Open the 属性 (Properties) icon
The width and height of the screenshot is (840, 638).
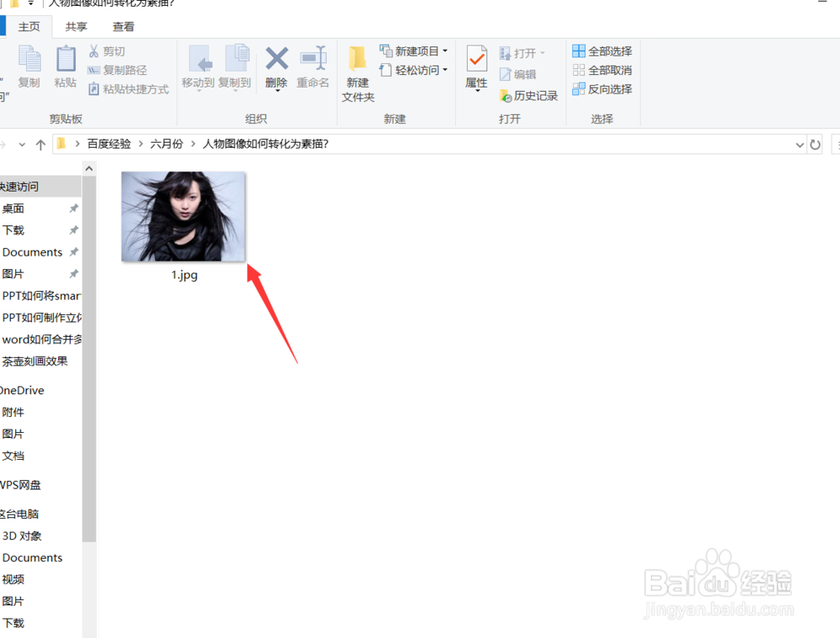[x=476, y=66]
